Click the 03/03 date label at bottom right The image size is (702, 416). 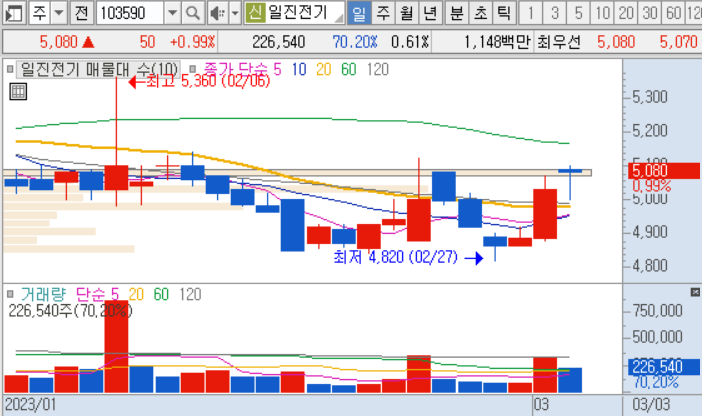tap(651, 405)
